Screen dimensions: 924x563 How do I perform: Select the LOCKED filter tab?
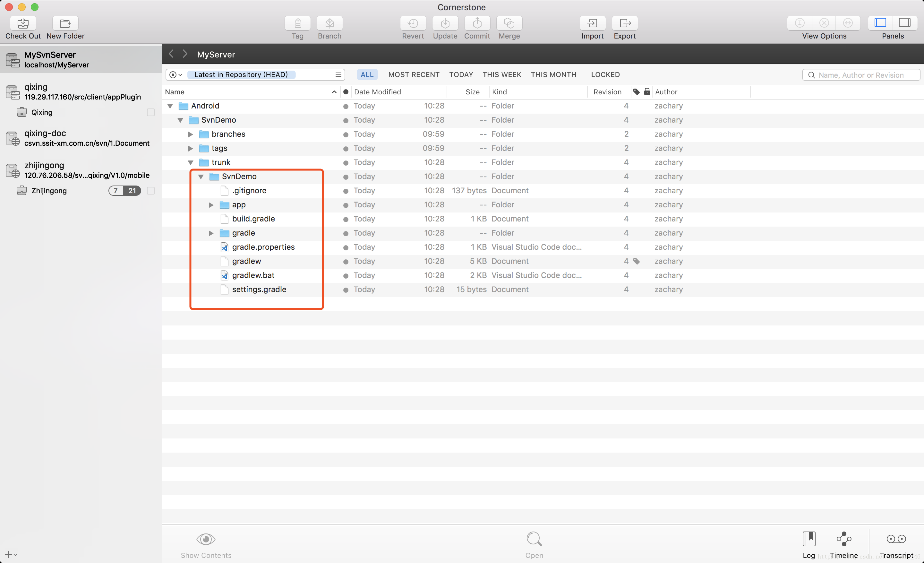point(605,75)
